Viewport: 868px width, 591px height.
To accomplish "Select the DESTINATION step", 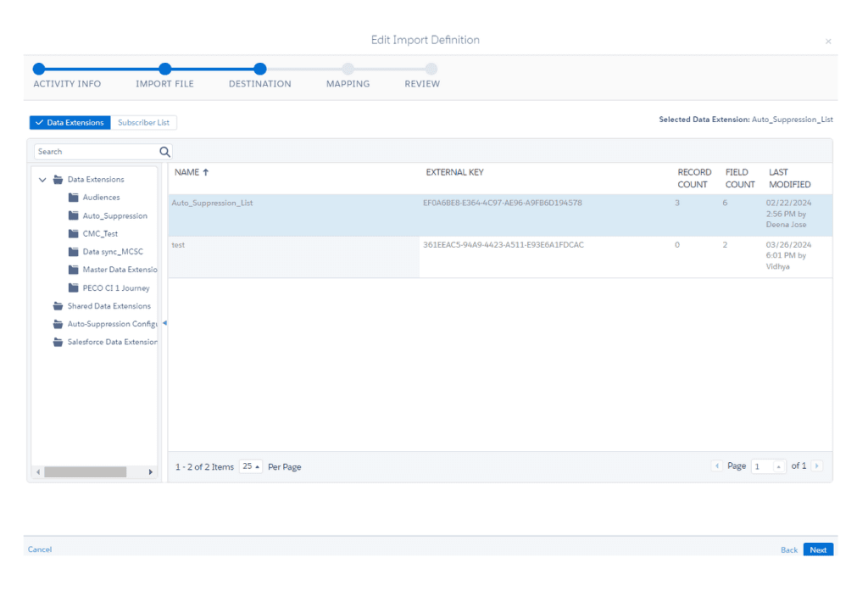I will (x=259, y=84).
